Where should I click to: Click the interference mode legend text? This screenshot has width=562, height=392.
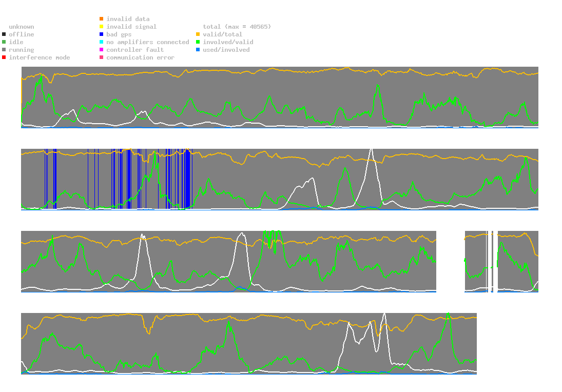tap(40, 57)
